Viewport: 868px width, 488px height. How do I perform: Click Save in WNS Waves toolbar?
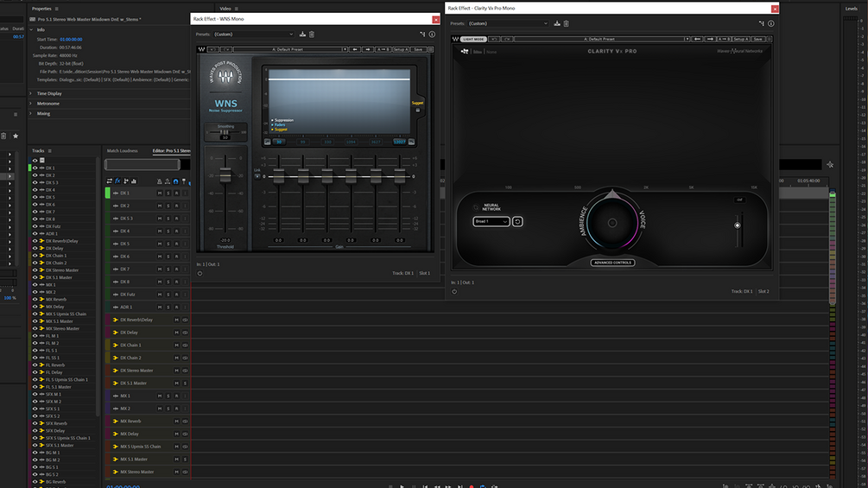419,49
